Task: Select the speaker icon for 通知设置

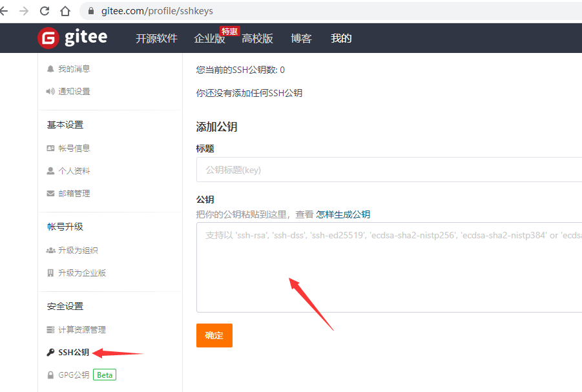Action: (x=50, y=91)
